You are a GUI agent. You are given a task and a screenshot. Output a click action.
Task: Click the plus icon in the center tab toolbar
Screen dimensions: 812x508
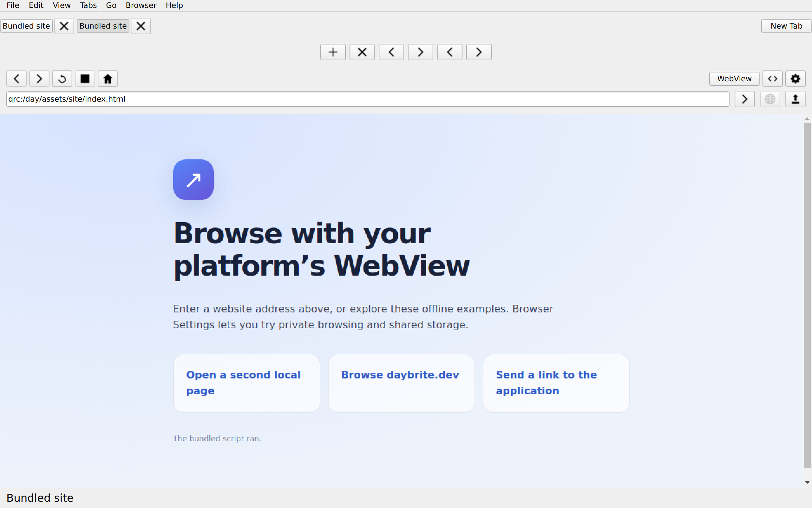click(x=332, y=52)
